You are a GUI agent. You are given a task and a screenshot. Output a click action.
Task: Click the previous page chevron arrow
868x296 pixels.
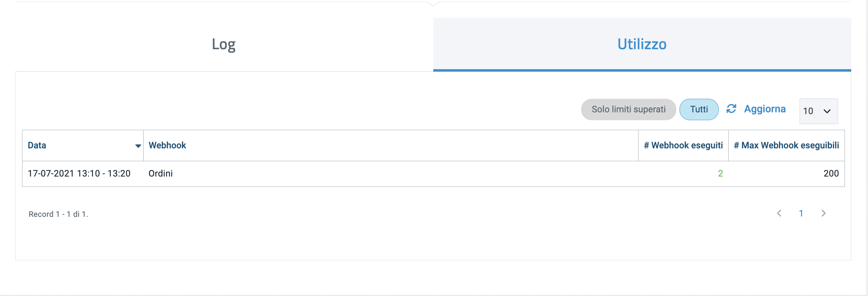[780, 213]
